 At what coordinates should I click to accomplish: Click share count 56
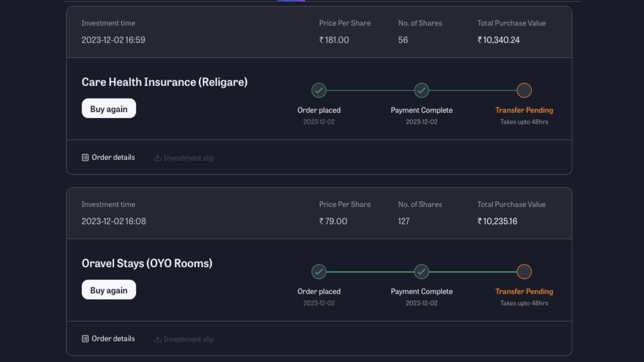coord(403,40)
